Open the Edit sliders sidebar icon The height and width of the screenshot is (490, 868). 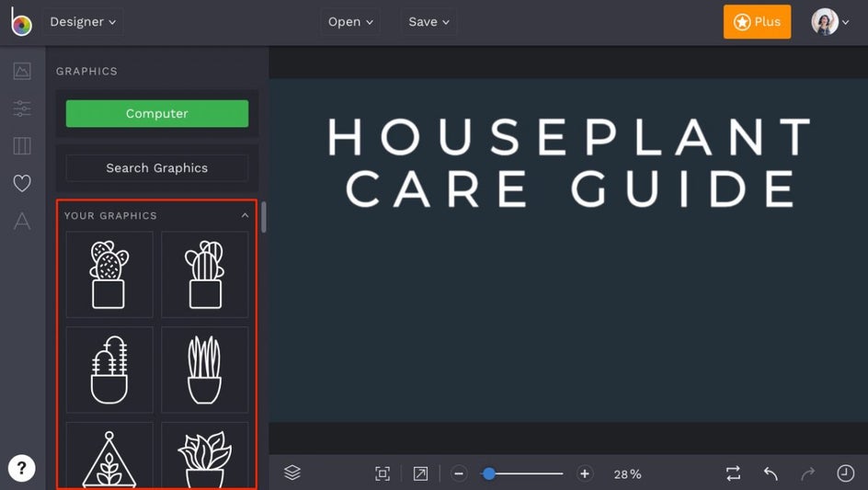(x=22, y=108)
